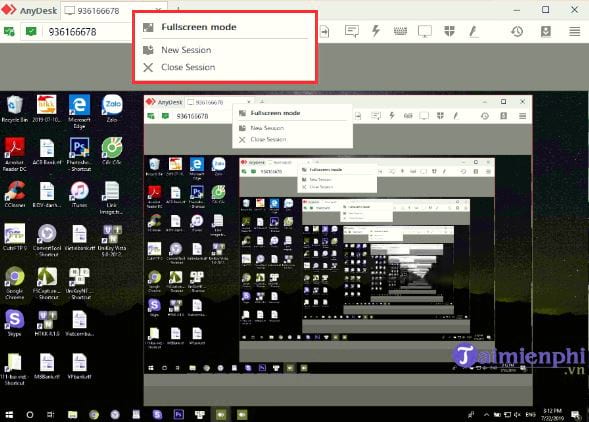
Task: Select the Link image text file icon
Action: point(112,198)
